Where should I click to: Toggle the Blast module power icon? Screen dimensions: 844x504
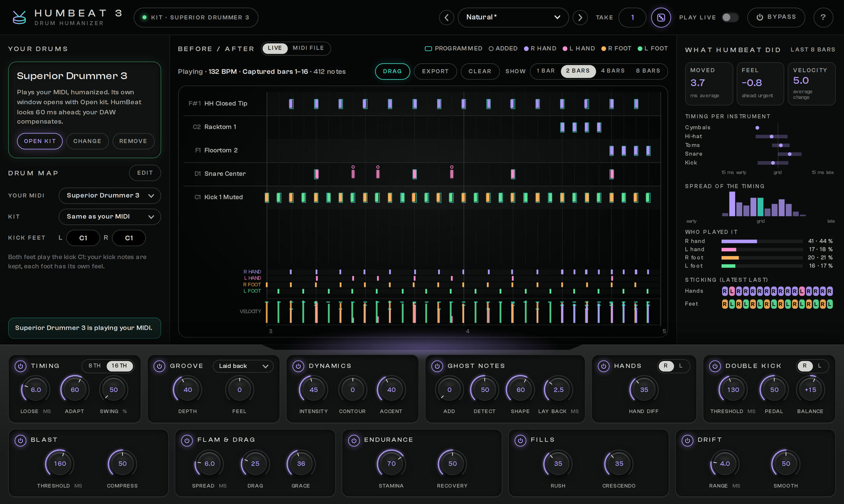click(20, 440)
